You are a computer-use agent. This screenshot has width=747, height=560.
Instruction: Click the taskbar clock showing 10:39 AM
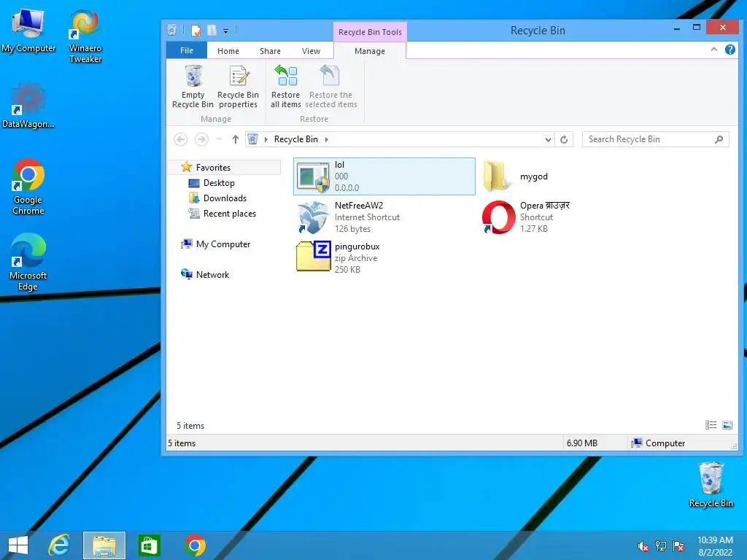(x=715, y=545)
